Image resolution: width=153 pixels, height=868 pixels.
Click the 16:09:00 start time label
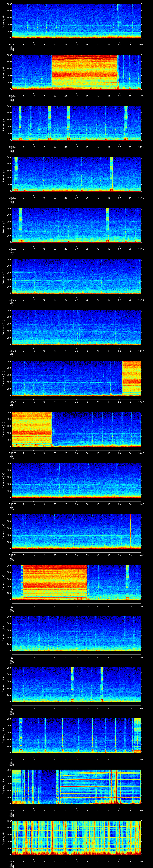pos(12,44)
